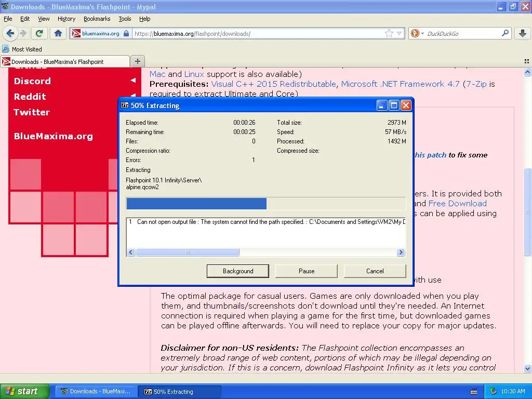Click the Free Download link
532x399 pixels.
[457, 203]
